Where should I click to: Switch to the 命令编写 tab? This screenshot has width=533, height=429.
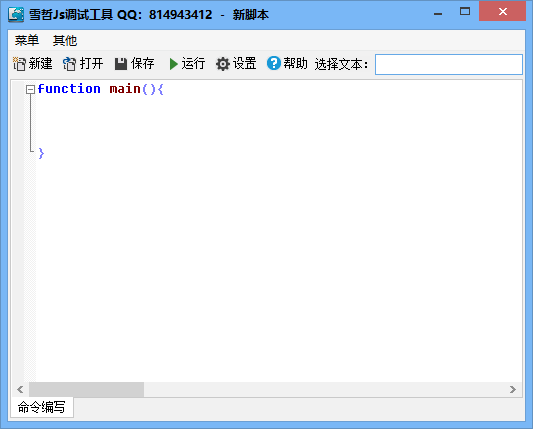click(x=42, y=407)
